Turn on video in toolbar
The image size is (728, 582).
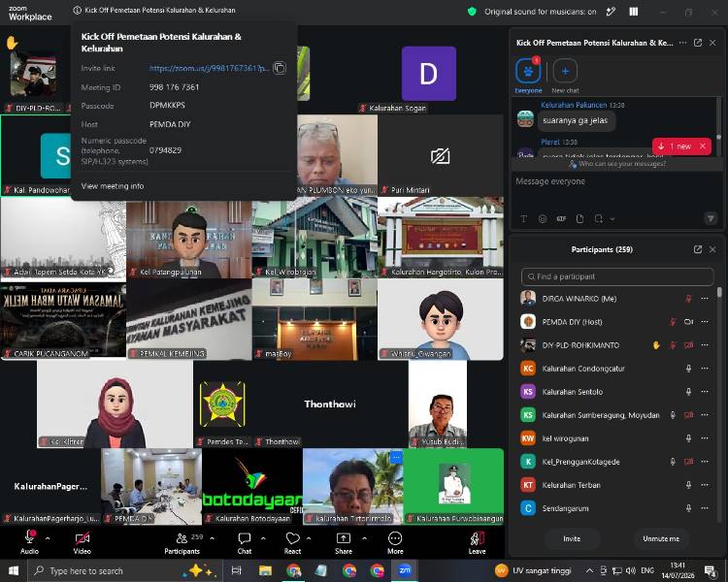[x=82, y=542]
